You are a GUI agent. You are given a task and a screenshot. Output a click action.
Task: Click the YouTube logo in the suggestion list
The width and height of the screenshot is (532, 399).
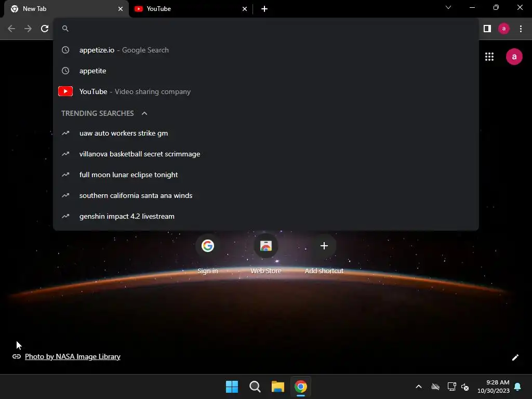[x=65, y=91]
